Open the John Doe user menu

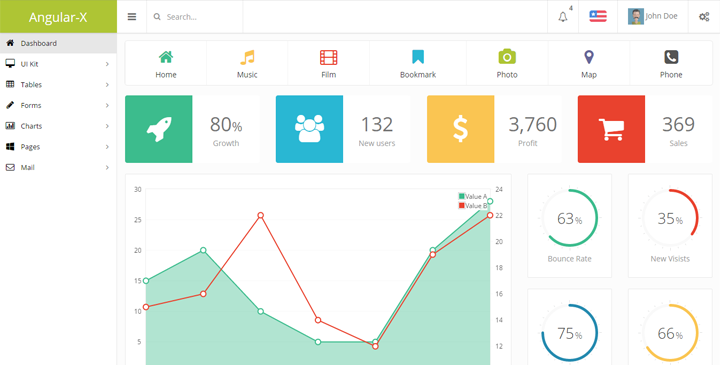652,17
